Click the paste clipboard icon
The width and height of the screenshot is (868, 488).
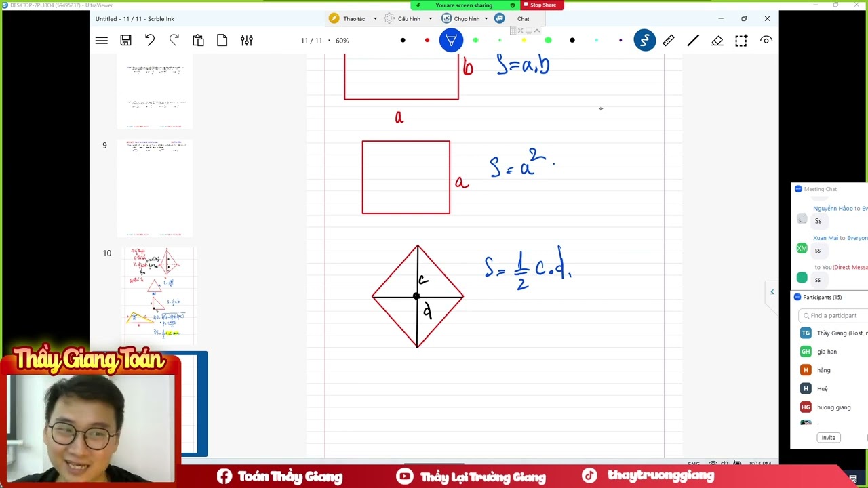pos(198,41)
